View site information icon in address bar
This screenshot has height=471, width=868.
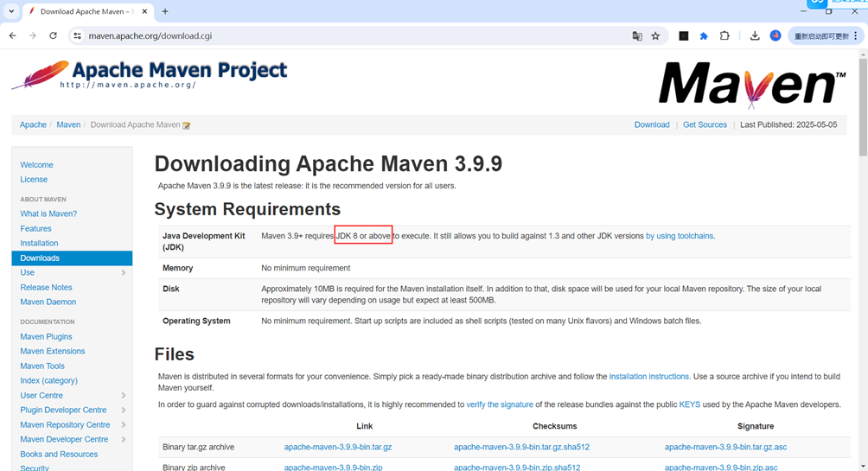[78, 36]
